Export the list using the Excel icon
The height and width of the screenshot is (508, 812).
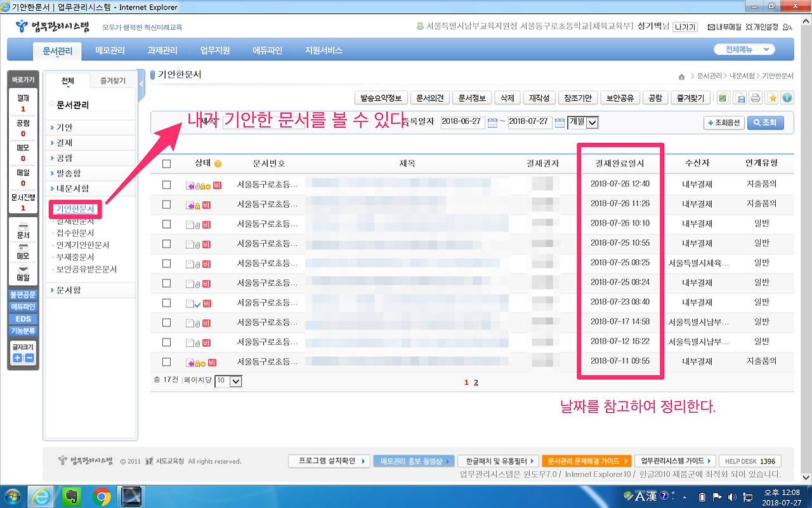pos(723,98)
